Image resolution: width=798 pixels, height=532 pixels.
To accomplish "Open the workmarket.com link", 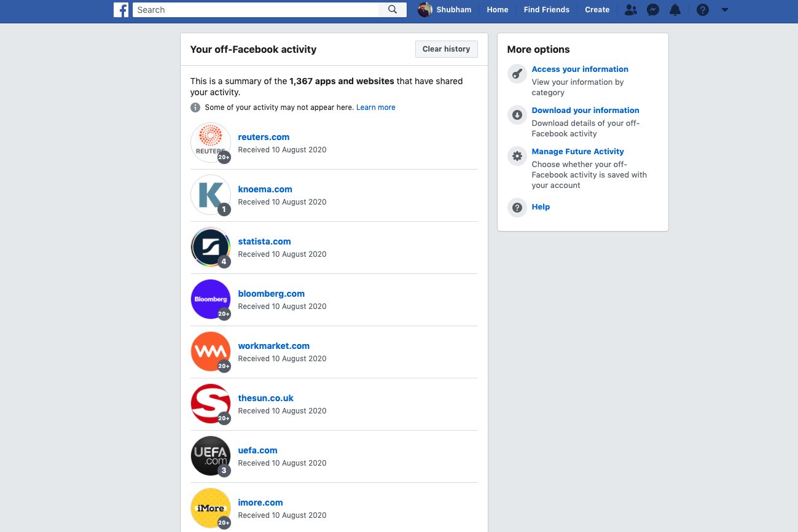I will point(273,346).
